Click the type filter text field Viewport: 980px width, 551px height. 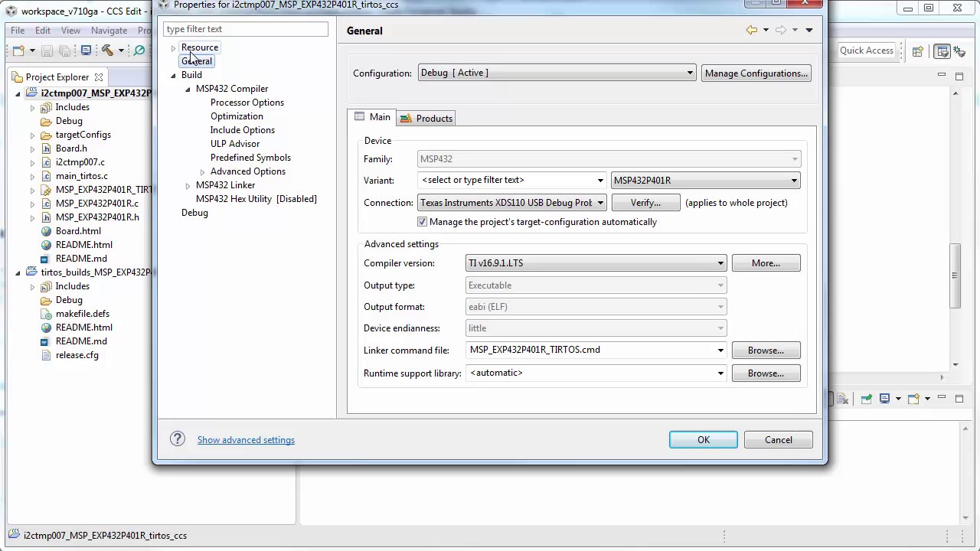pyautogui.click(x=246, y=29)
